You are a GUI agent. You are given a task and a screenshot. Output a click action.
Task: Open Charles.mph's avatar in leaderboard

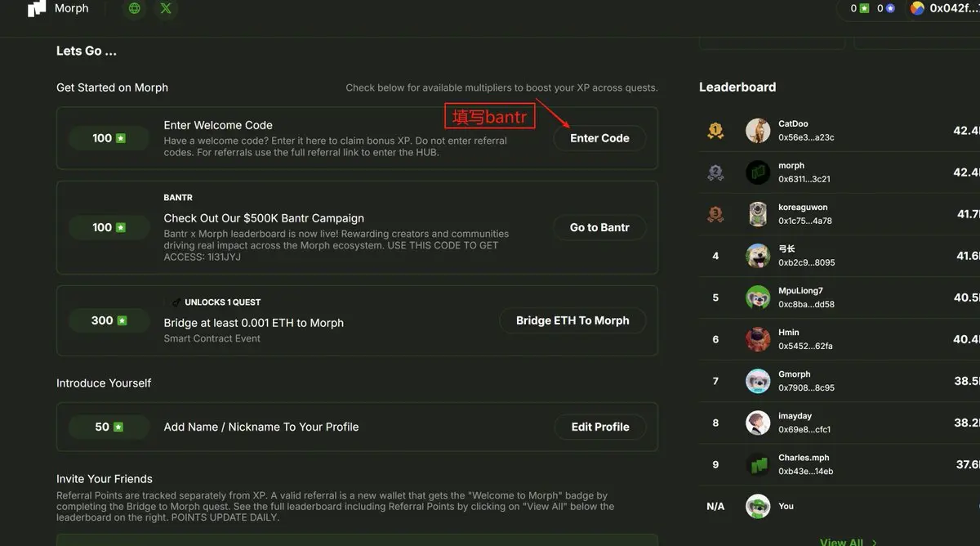(758, 464)
